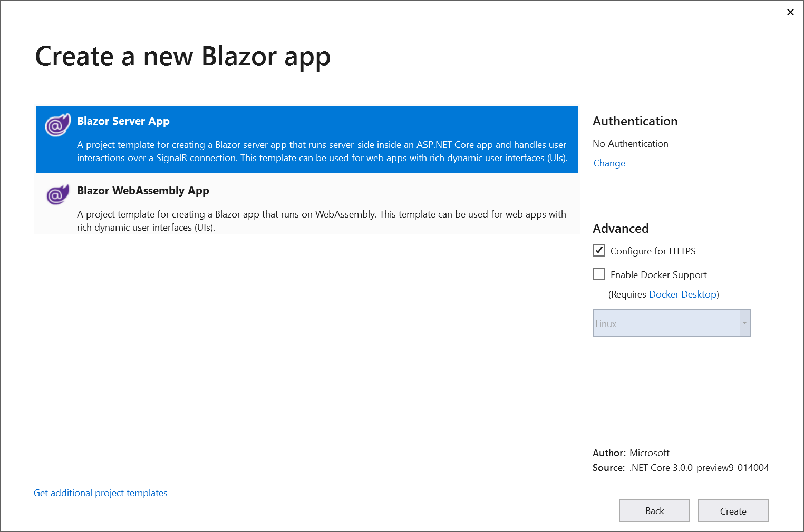Screen dimensions: 804x532
Task: Open the Docker Desktop link
Action: [683, 294]
